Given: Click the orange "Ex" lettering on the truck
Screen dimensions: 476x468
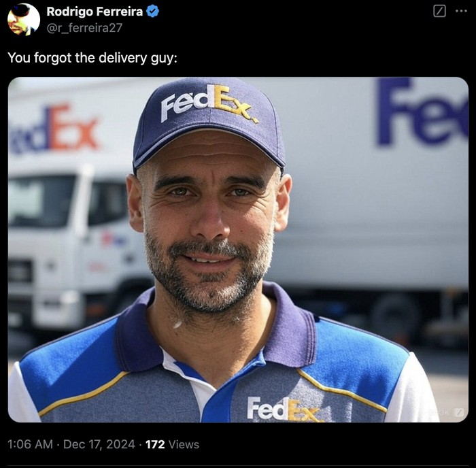Looking at the screenshot, I should (73, 128).
